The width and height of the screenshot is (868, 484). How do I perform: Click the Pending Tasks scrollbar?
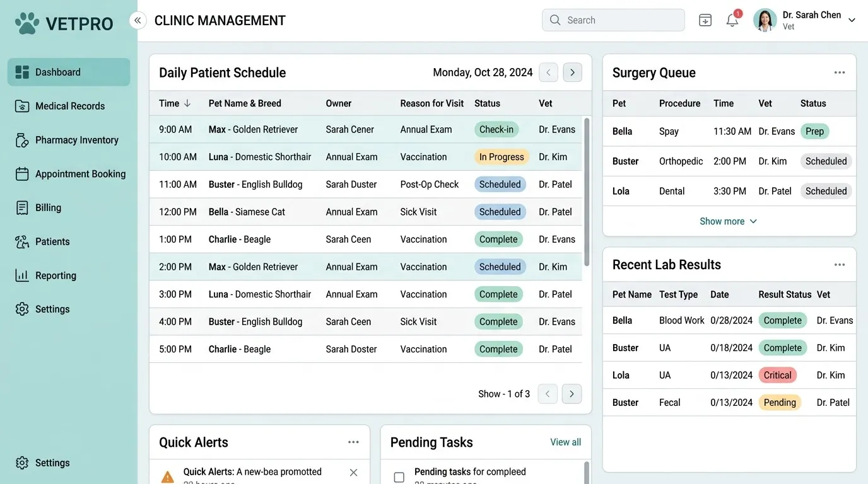point(587,473)
